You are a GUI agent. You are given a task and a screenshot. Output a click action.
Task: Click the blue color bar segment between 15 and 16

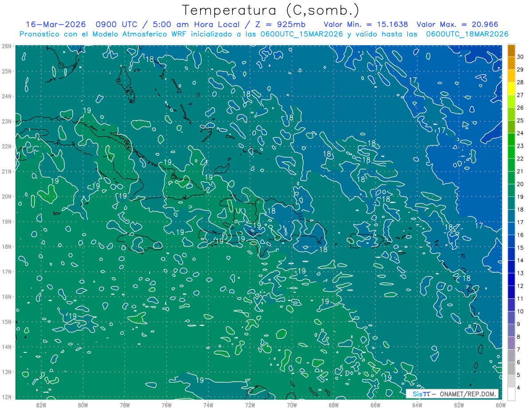(512, 241)
